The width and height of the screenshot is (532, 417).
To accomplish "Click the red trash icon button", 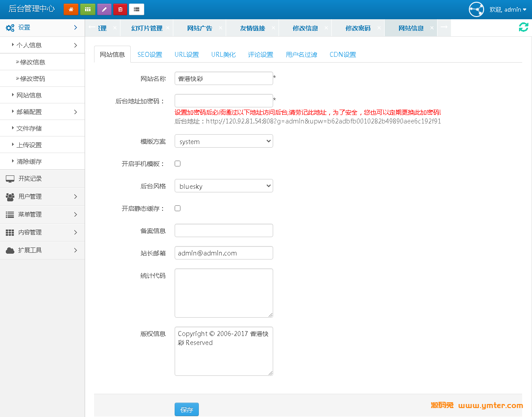I will 120,9.
